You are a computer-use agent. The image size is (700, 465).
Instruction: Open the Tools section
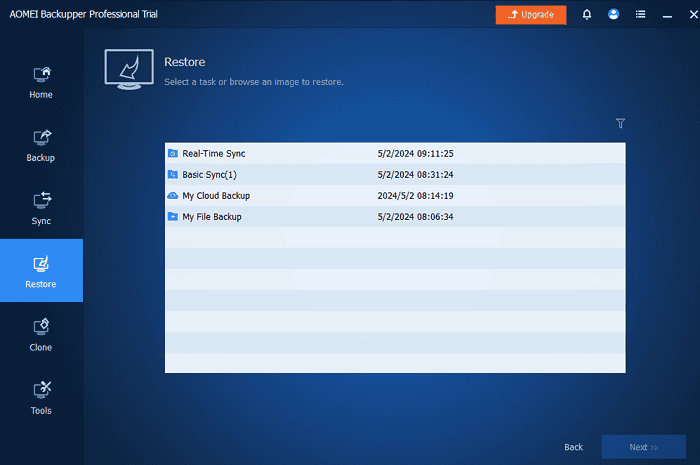click(41, 397)
